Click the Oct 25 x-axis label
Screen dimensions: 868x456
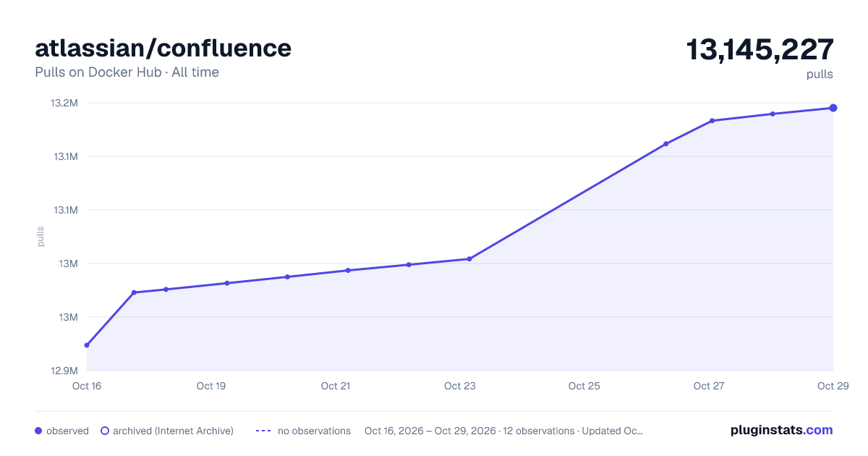(584, 386)
